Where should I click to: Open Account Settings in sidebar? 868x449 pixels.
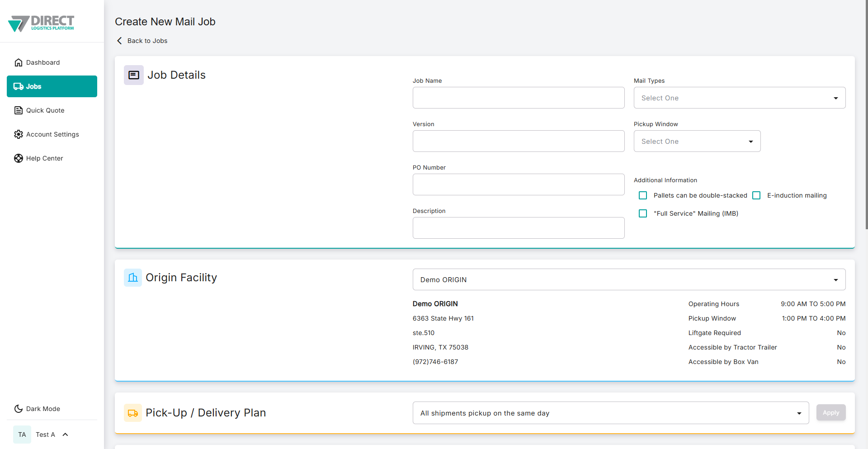[x=52, y=134]
